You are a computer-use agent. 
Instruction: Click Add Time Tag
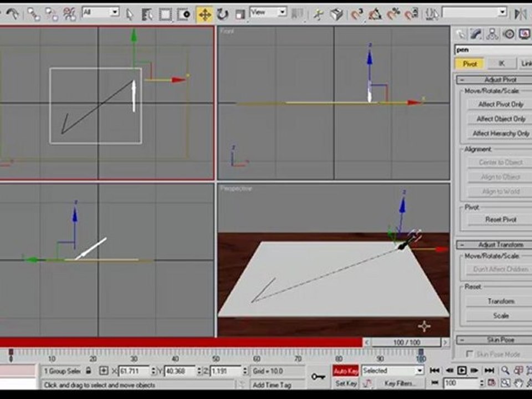point(272,385)
